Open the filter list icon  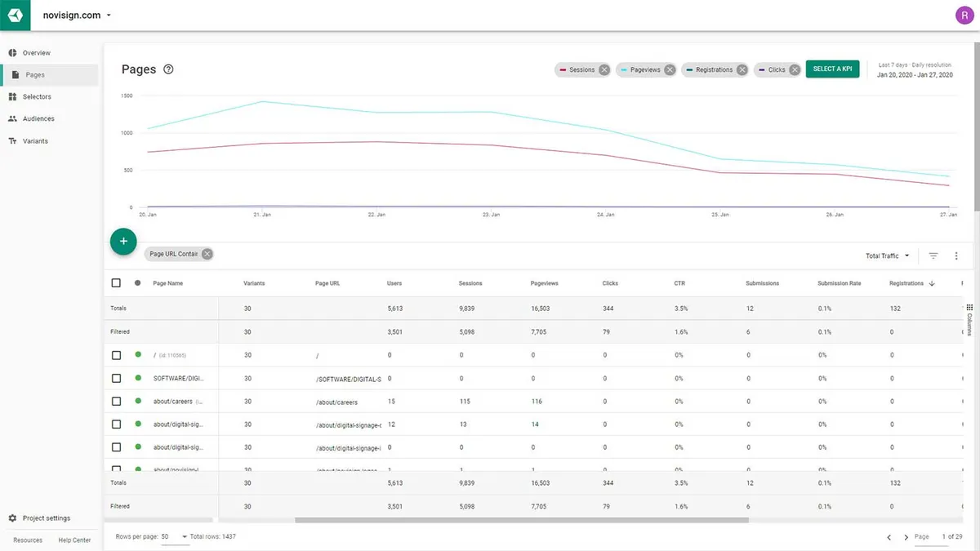coord(933,256)
